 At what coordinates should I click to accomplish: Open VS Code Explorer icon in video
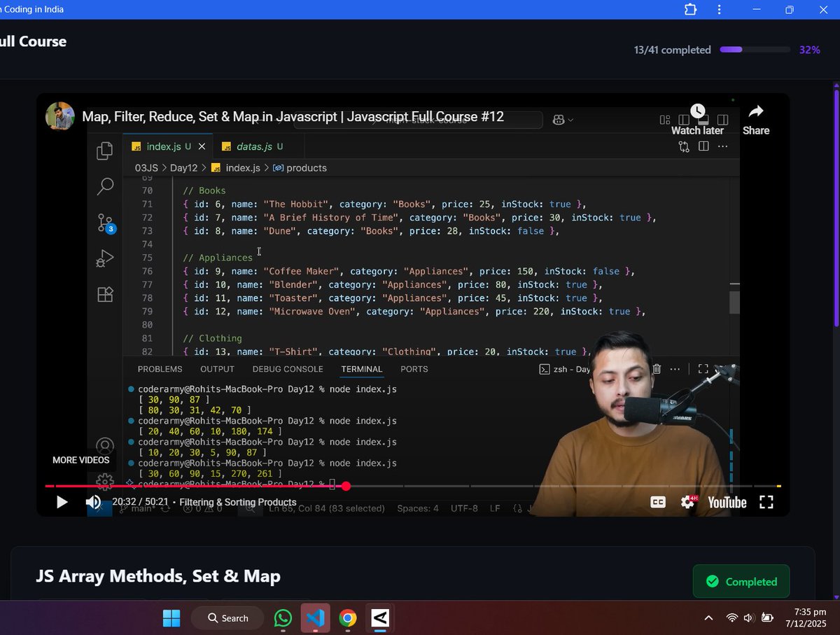click(x=105, y=151)
